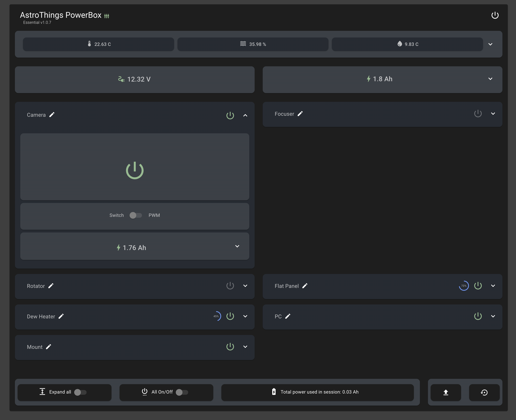Toggle Camera power in its header
516x420 pixels.
coord(230,115)
